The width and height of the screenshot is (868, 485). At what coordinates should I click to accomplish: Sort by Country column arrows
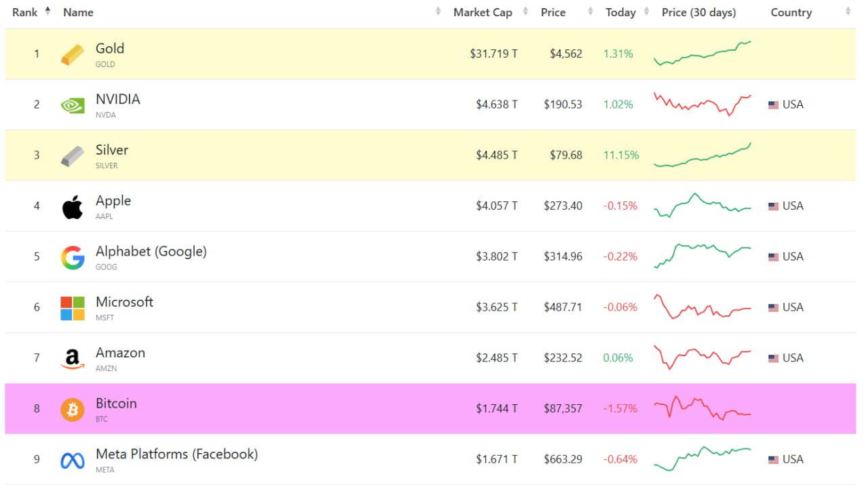(848, 12)
